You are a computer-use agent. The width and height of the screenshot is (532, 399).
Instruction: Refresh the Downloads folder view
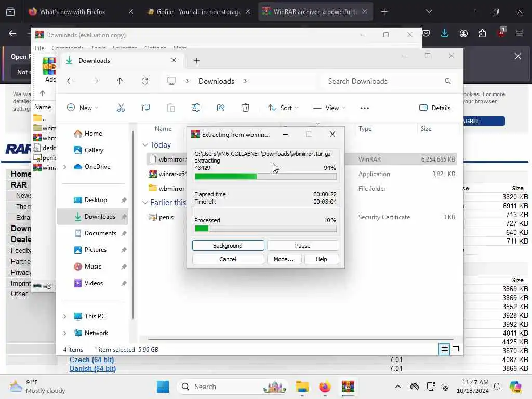(x=145, y=81)
